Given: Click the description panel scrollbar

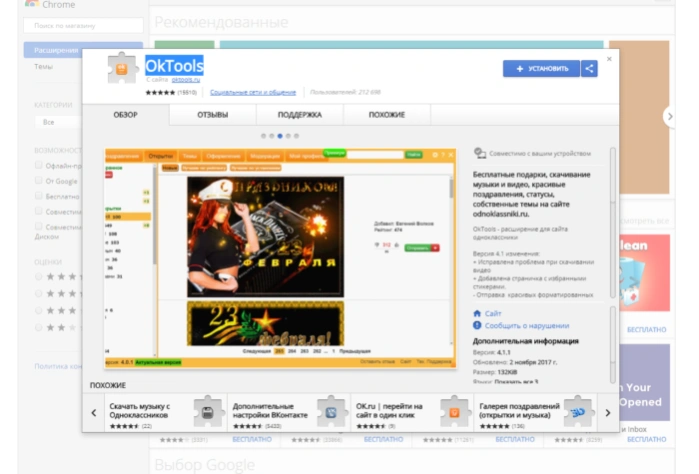Looking at the screenshot, I should point(613,223).
